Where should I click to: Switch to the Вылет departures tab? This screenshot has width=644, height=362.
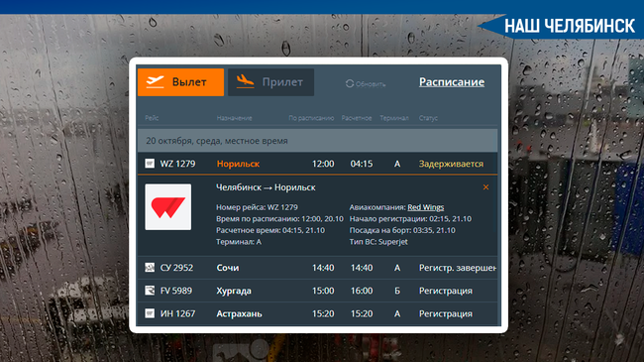pyautogui.click(x=180, y=82)
